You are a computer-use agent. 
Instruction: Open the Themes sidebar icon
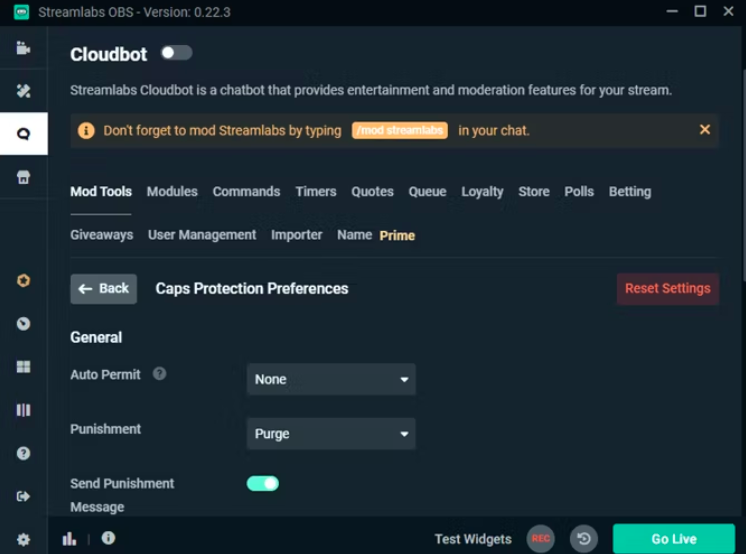click(x=23, y=90)
